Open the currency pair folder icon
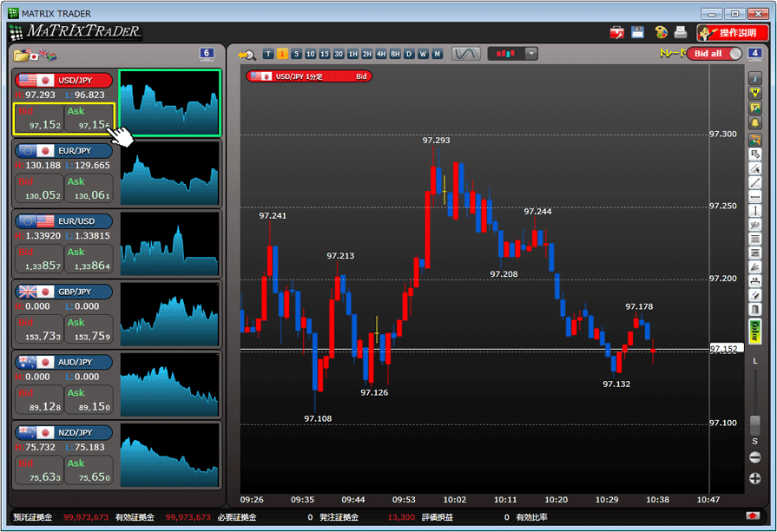The width and height of the screenshot is (777, 532). (35, 55)
